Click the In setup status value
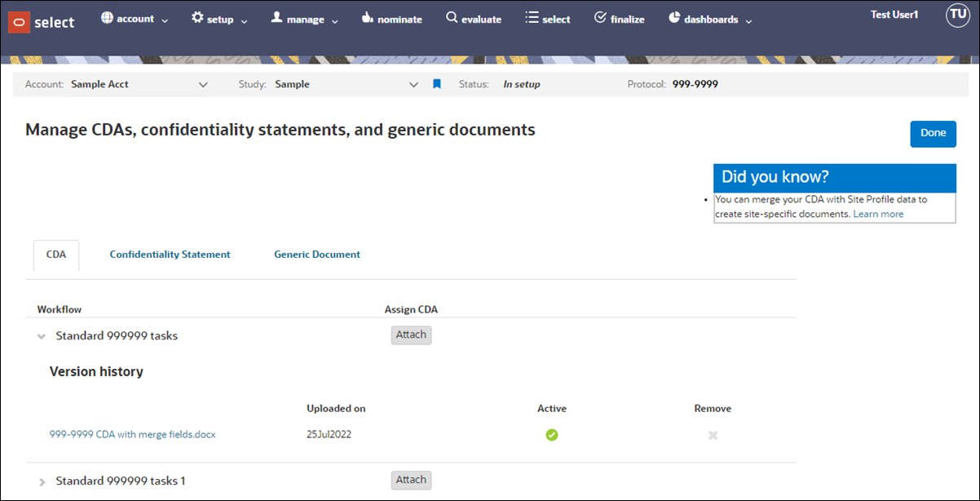980x501 pixels. coord(522,84)
